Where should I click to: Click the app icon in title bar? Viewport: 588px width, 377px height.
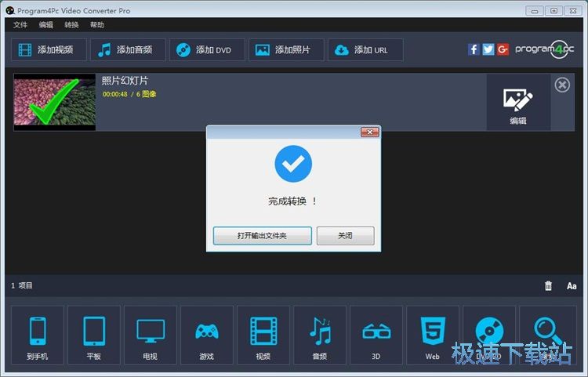coord(10,10)
